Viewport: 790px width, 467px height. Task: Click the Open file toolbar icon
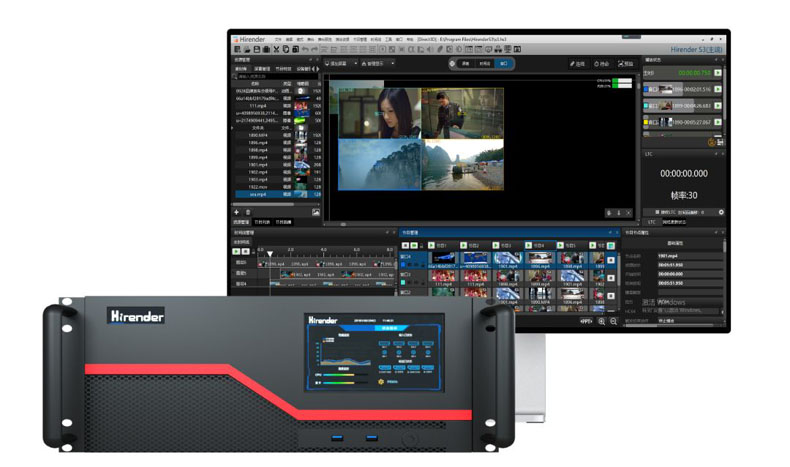247,49
